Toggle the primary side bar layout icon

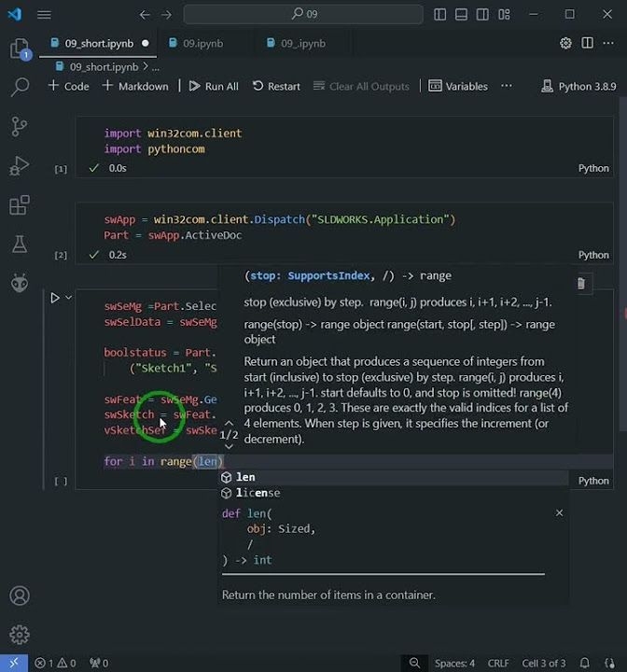point(439,15)
